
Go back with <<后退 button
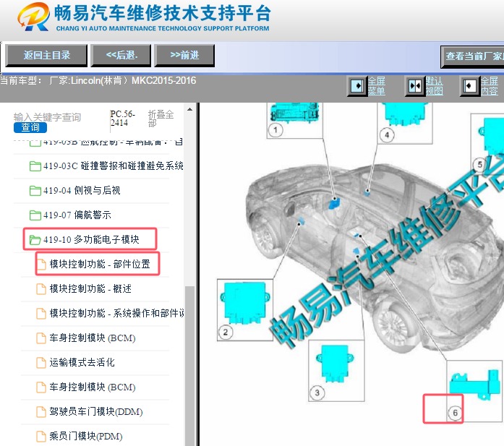121,55
